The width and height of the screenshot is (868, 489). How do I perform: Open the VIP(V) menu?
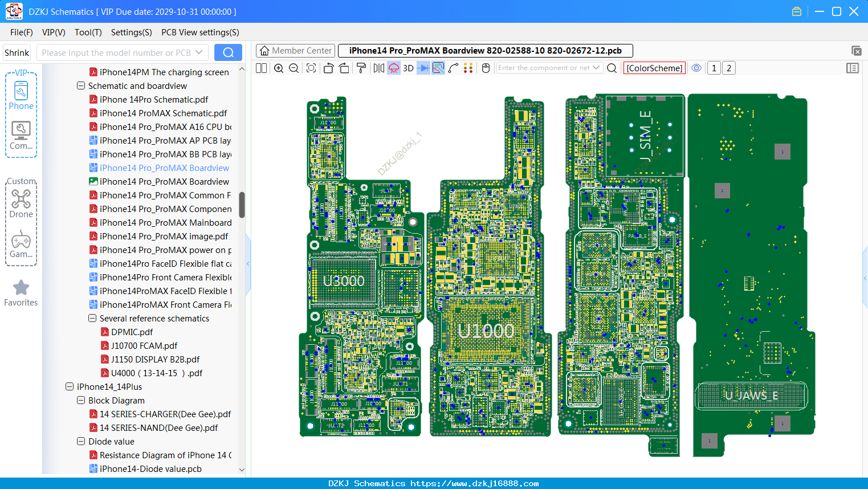click(x=54, y=32)
